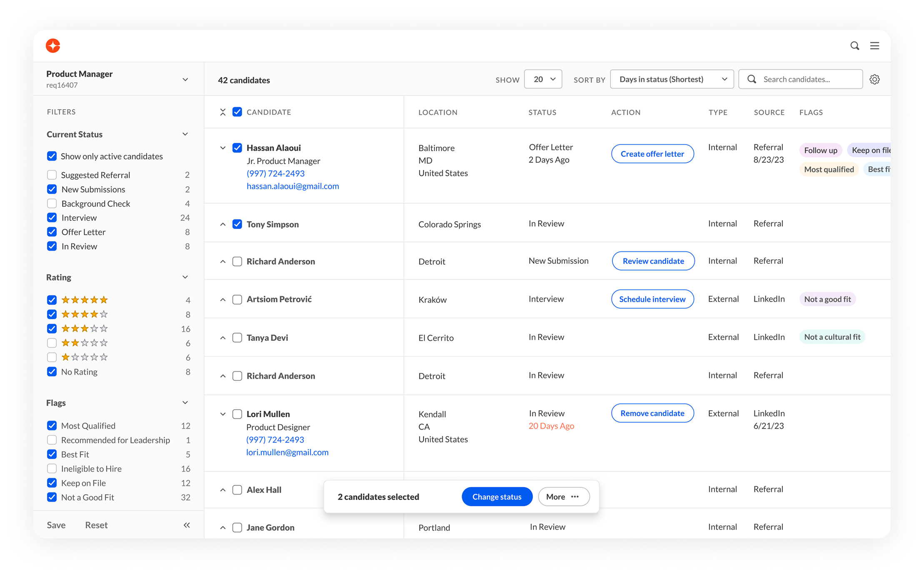Collapse the Rating filter section
The image size is (924, 575).
point(185,277)
